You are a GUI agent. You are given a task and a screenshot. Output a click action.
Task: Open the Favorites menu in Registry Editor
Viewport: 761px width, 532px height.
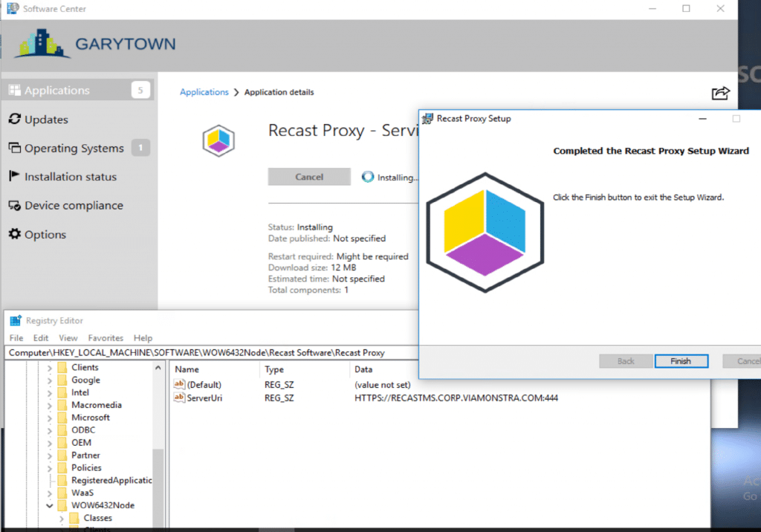pos(106,338)
